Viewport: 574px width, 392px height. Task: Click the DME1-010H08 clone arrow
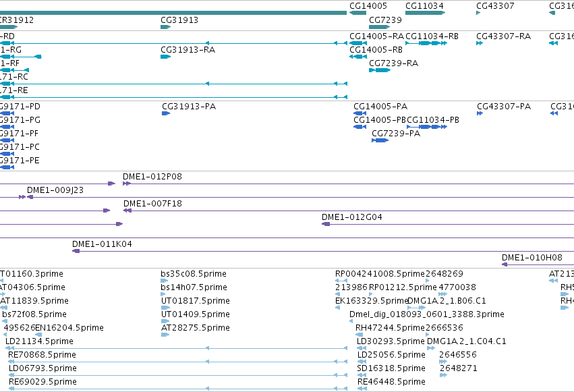505,264
